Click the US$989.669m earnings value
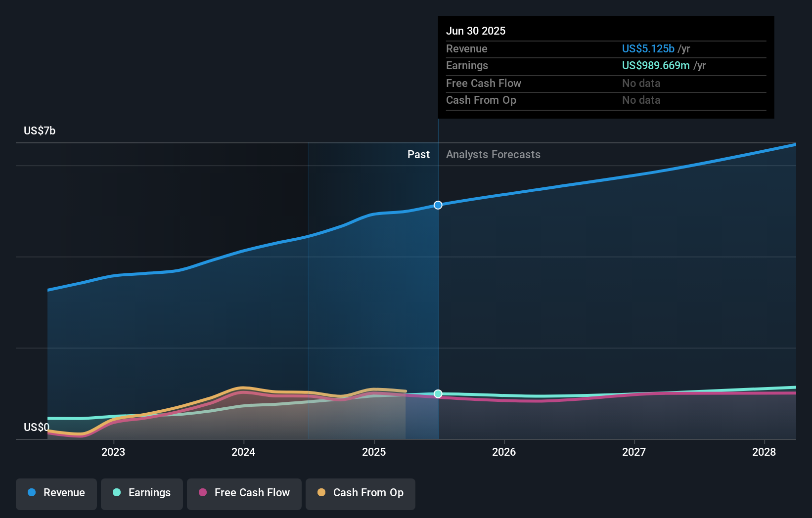Viewport: 812px width, 518px height. pos(656,65)
